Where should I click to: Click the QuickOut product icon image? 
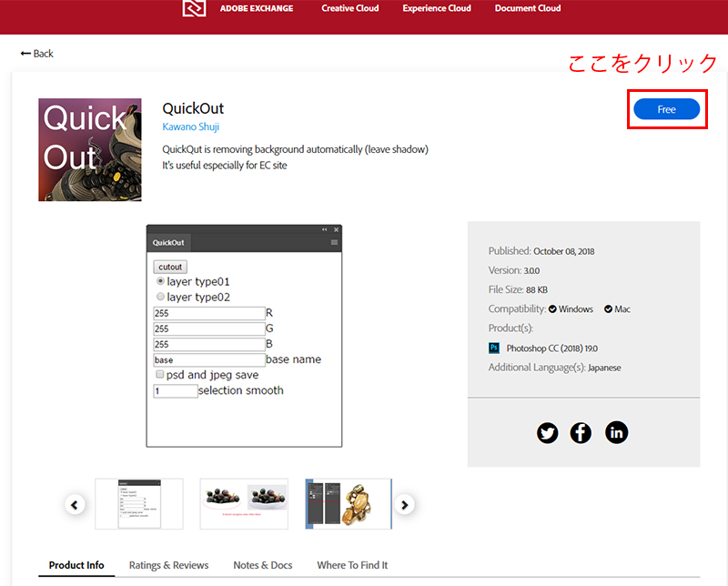[90, 149]
